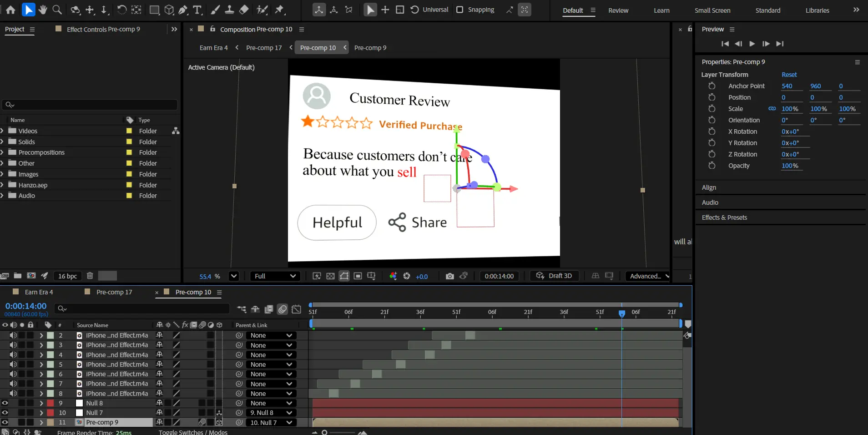Pick the Hand tool
Image resolution: width=868 pixels, height=435 pixels.
43,10
